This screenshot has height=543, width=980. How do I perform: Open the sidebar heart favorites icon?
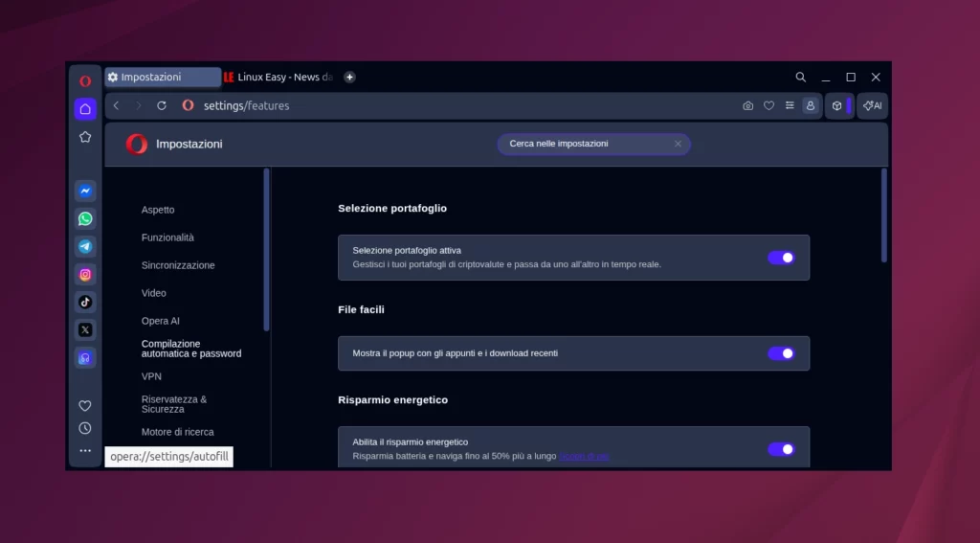[x=85, y=406]
